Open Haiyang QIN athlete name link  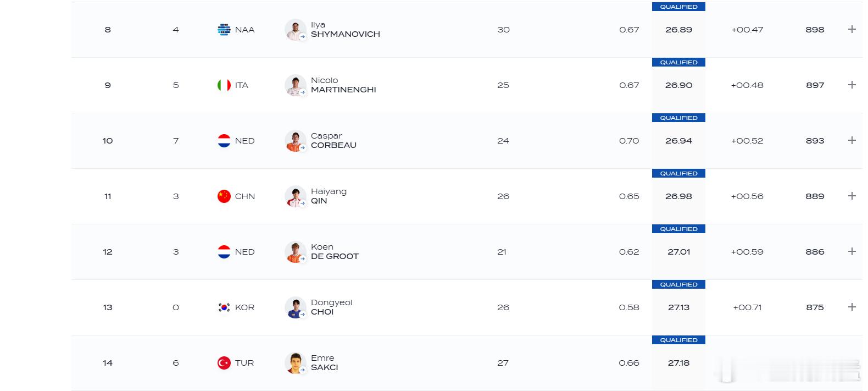pos(329,196)
